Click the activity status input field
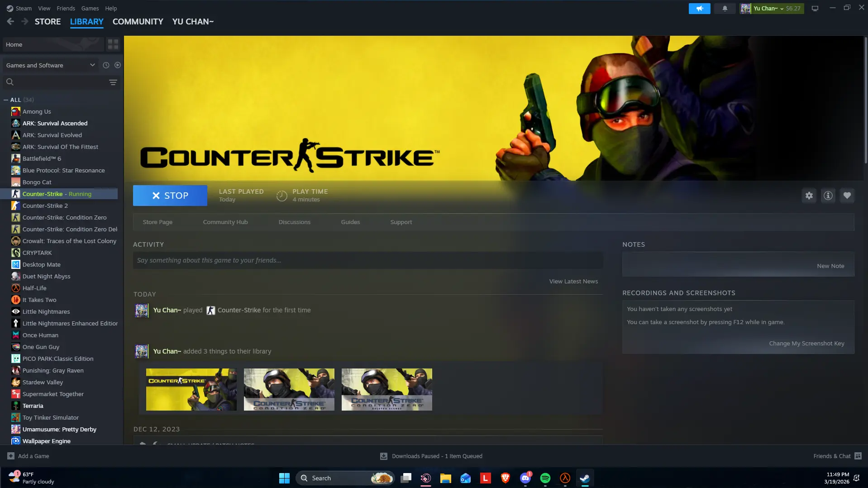The height and width of the screenshot is (488, 868). (x=367, y=260)
